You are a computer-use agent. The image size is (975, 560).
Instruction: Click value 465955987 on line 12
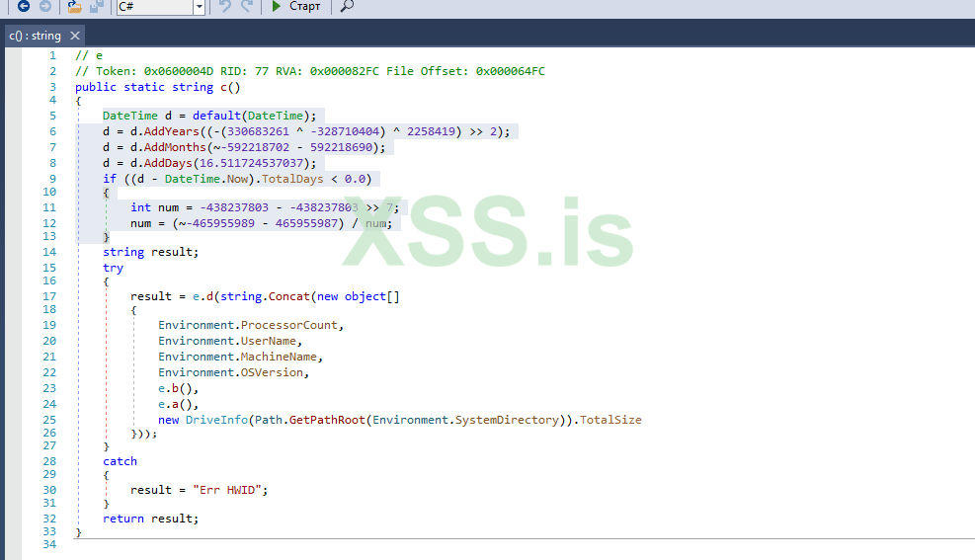[306, 224]
